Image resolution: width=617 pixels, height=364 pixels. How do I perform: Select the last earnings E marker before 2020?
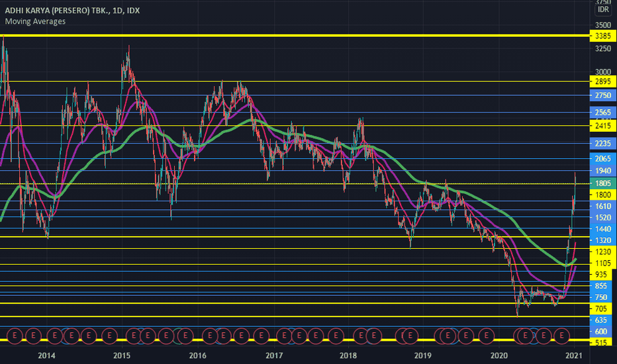click(487, 336)
